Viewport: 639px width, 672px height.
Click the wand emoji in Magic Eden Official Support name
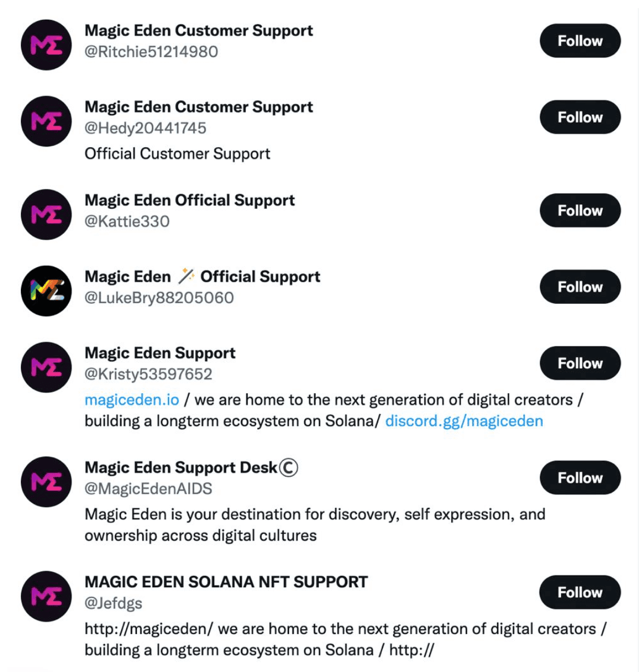click(x=185, y=275)
